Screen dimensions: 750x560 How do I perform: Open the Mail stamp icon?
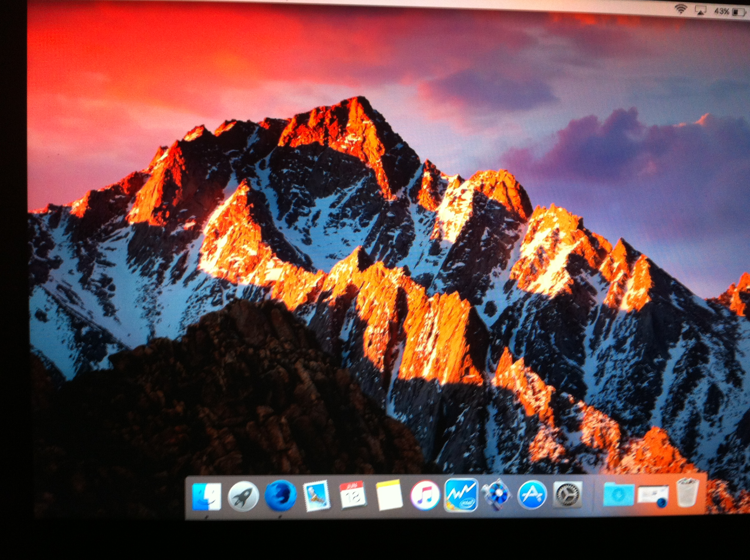coord(316,496)
